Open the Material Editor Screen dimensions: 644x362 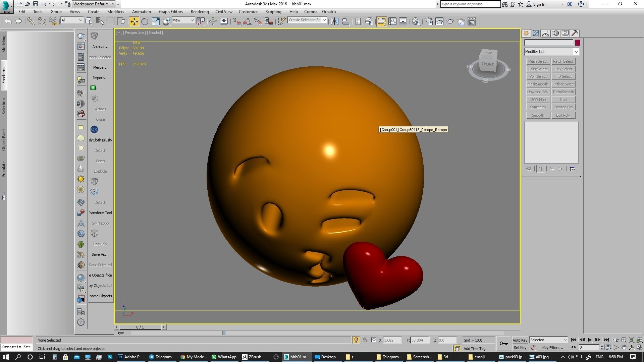pos(416,21)
